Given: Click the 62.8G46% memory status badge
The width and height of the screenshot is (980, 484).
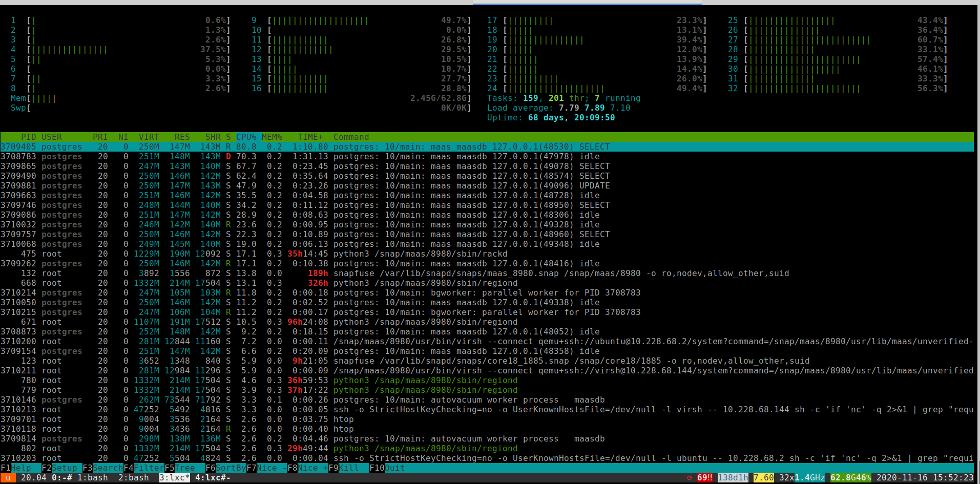Looking at the screenshot, I should click(x=850, y=478).
